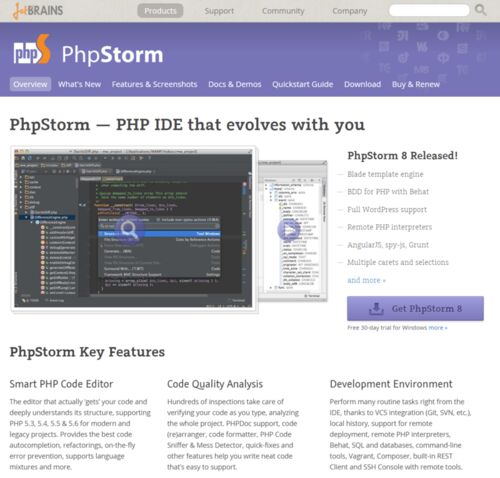
Task: Open the Company menu
Action: tap(350, 11)
